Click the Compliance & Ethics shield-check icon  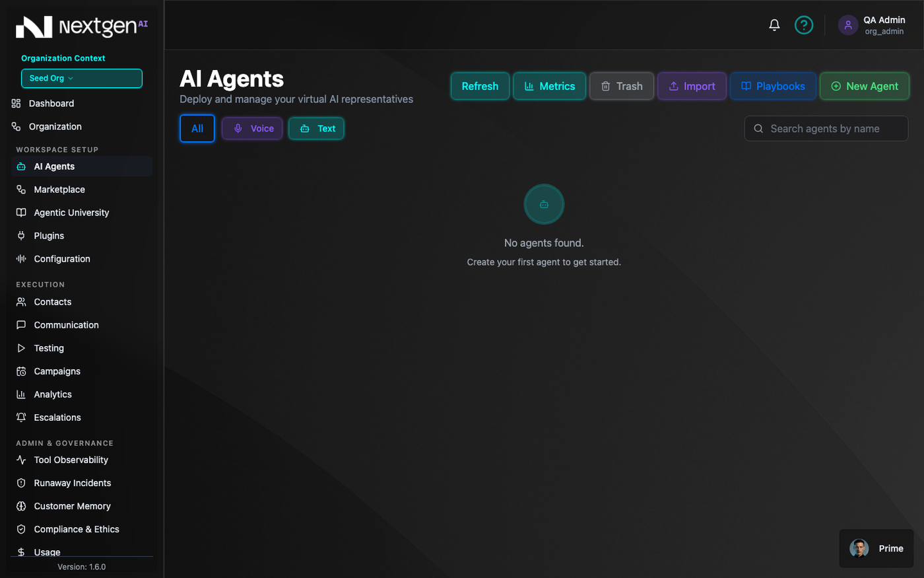21,529
